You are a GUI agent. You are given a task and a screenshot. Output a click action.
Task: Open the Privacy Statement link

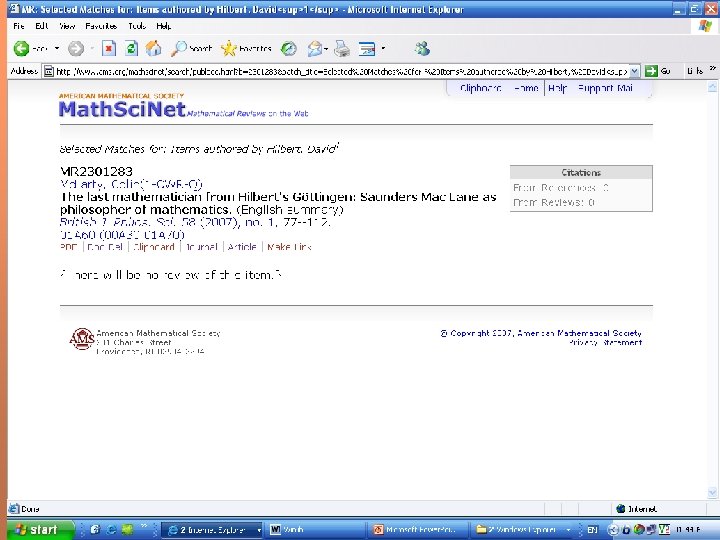pyautogui.click(x=605, y=343)
